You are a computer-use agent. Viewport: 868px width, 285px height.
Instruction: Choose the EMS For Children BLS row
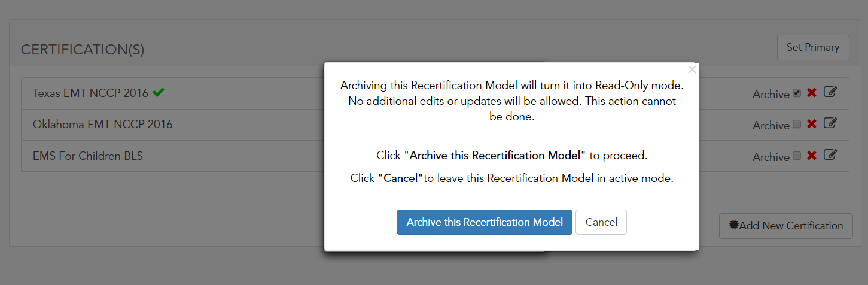tap(435, 156)
